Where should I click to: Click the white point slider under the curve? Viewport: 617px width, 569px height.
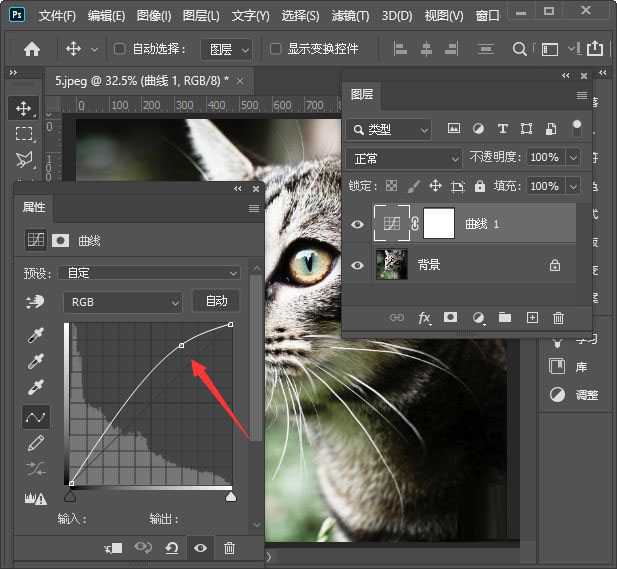tap(231, 496)
